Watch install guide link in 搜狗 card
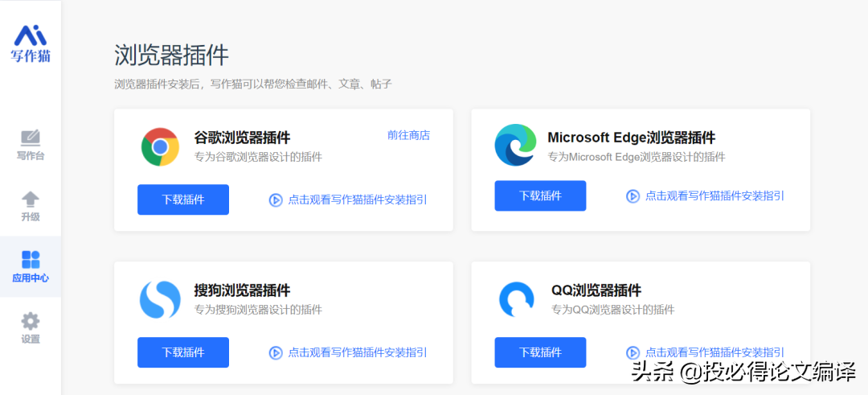868x395 pixels. click(357, 352)
